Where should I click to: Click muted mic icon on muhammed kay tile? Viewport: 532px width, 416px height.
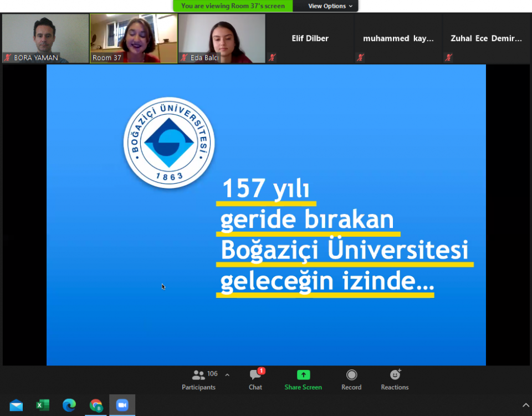tap(360, 57)
